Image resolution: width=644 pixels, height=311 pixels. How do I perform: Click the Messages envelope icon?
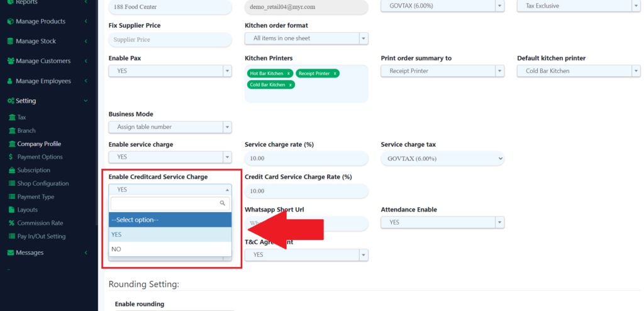10,252
